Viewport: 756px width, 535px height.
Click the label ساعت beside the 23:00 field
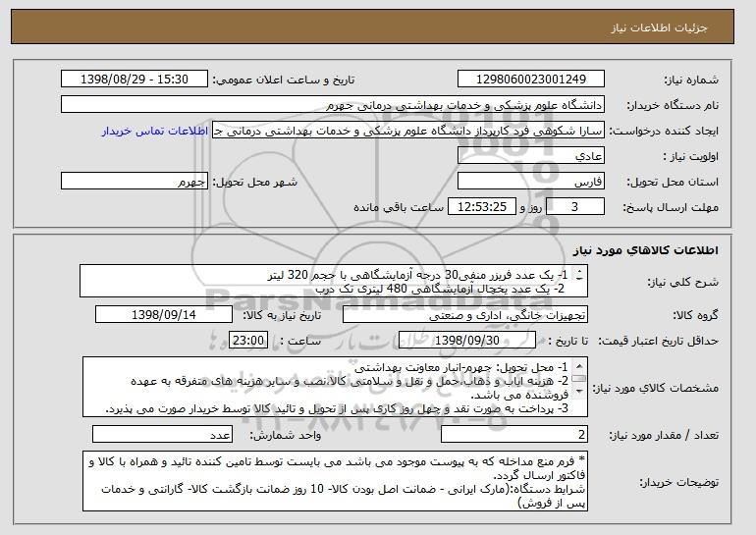tap(300, 341)
